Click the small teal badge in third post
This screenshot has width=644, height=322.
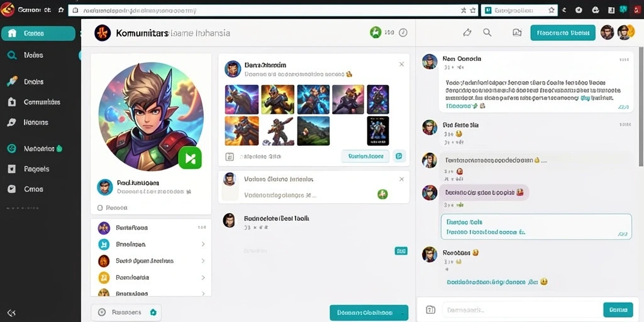[x=401, y=251]
